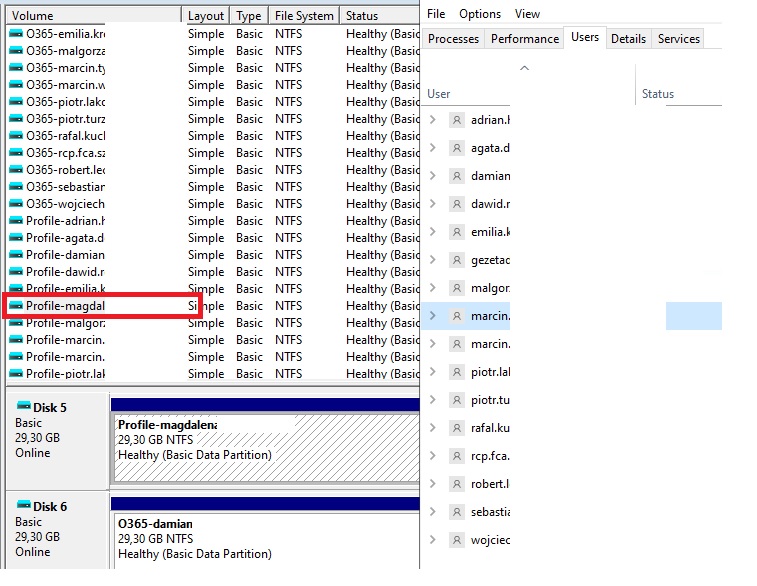
Task: Select the O365-rcp.fca.sz volume row
Action: 213,153
